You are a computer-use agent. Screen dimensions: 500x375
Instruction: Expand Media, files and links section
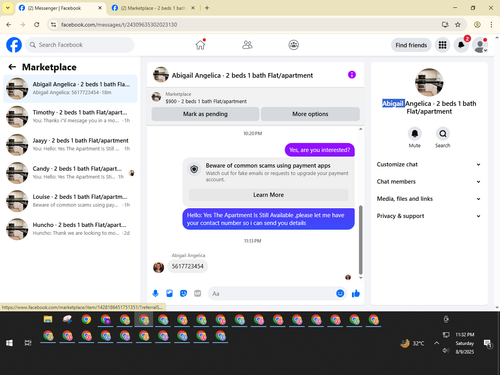429,199
